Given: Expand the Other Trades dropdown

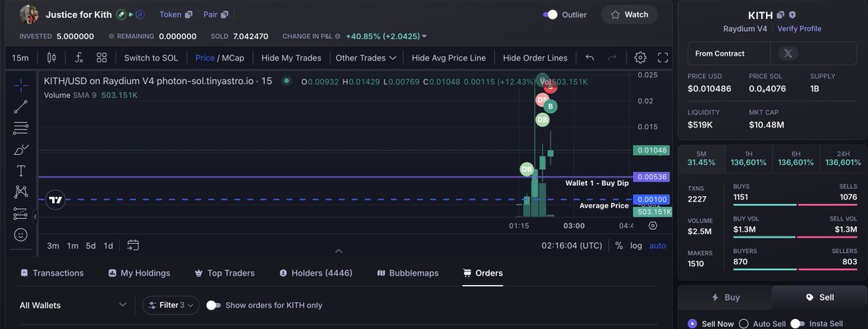Looking at the screenshot, I should tap(366, 58).
